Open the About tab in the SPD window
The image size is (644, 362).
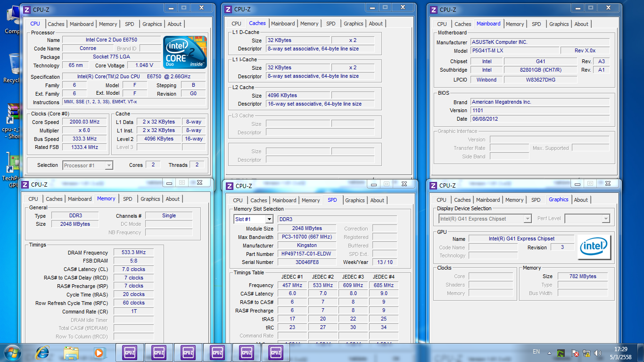coord(377,200)
